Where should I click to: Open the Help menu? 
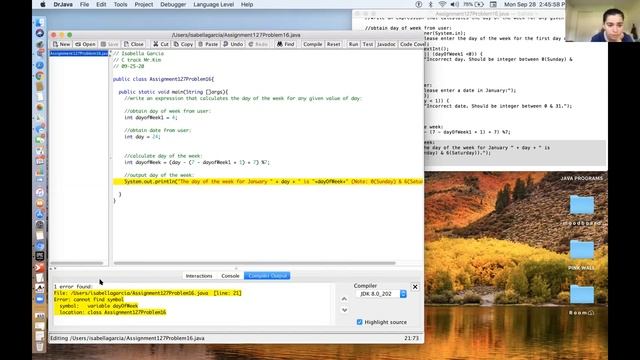[247, 4]
